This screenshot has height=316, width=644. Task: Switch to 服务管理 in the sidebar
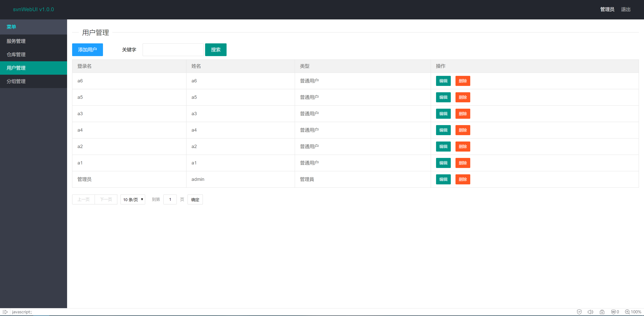pyautogui.click(x=16, y=41)
